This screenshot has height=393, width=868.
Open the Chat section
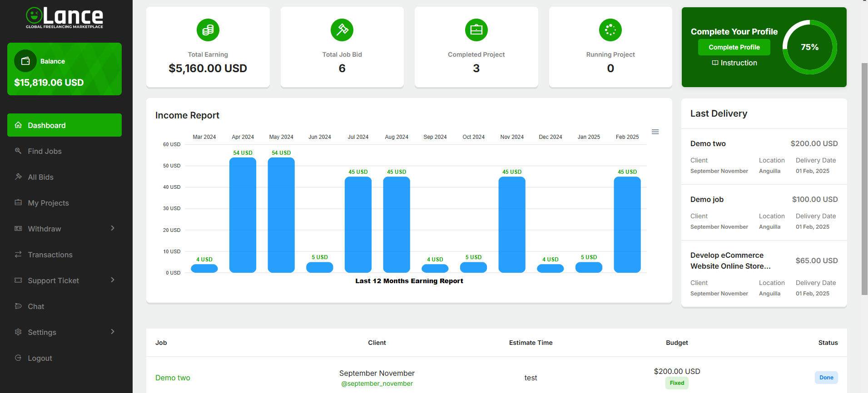tap(36, 306)
